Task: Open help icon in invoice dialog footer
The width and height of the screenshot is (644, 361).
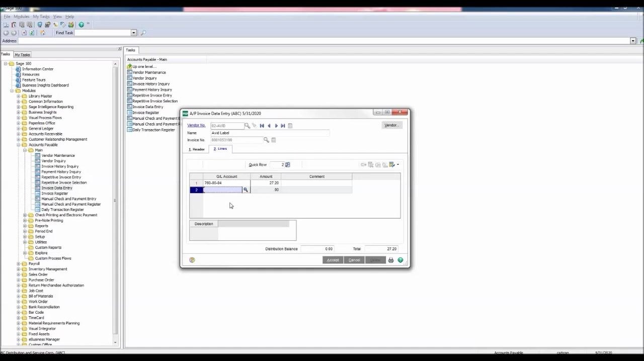Action: (x=400, y=260)
